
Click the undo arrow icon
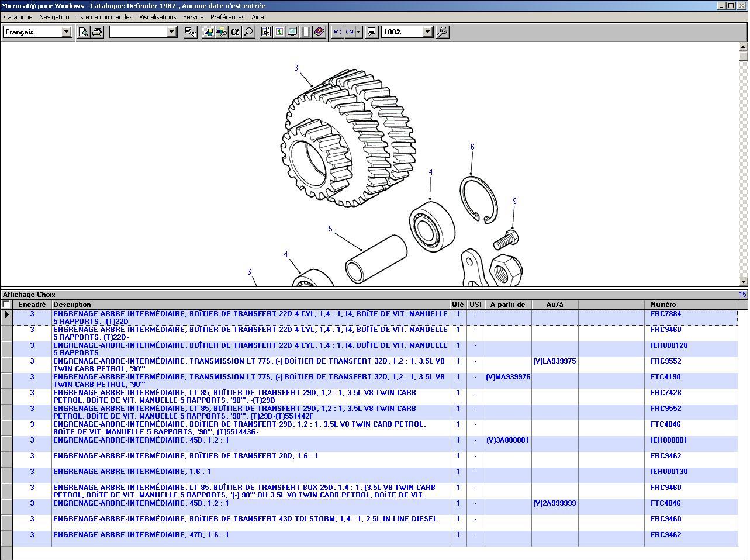coord(337,32)
